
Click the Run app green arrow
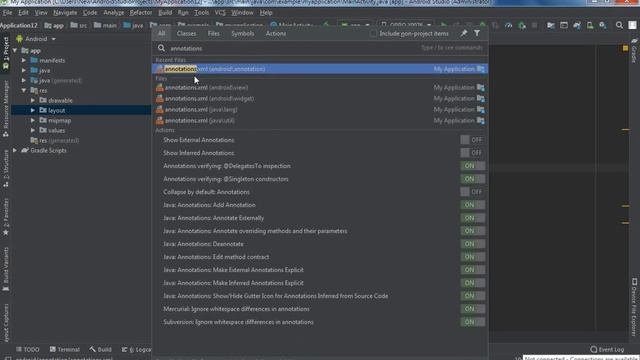(x=444, y=25)
